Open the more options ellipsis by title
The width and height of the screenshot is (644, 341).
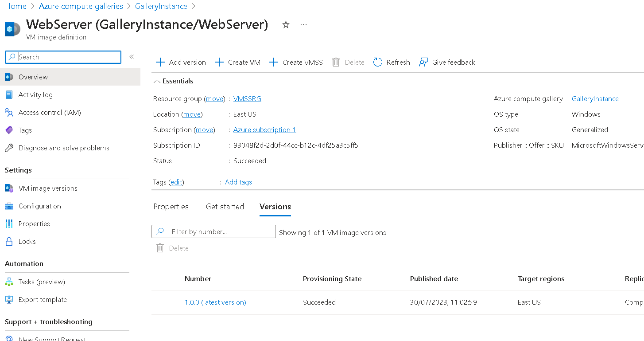(303, 25)
